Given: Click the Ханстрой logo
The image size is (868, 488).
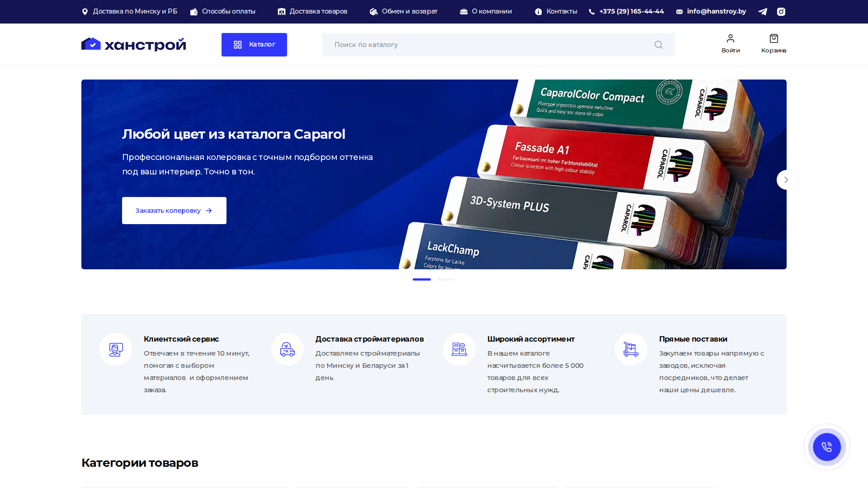Looking at the screenshot, I should [134, 44].
